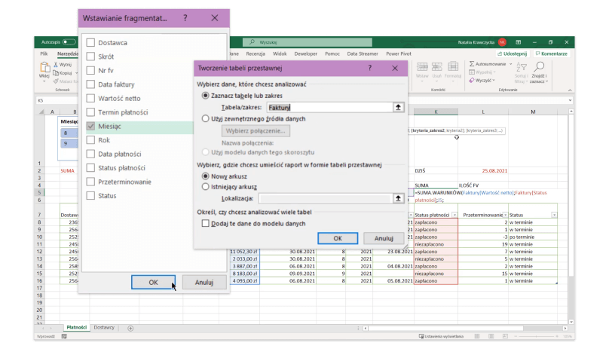Screen dimensions: 609x364
Task: Uncheck the Miesiąc checkbox
Action: tap(91, 126)
